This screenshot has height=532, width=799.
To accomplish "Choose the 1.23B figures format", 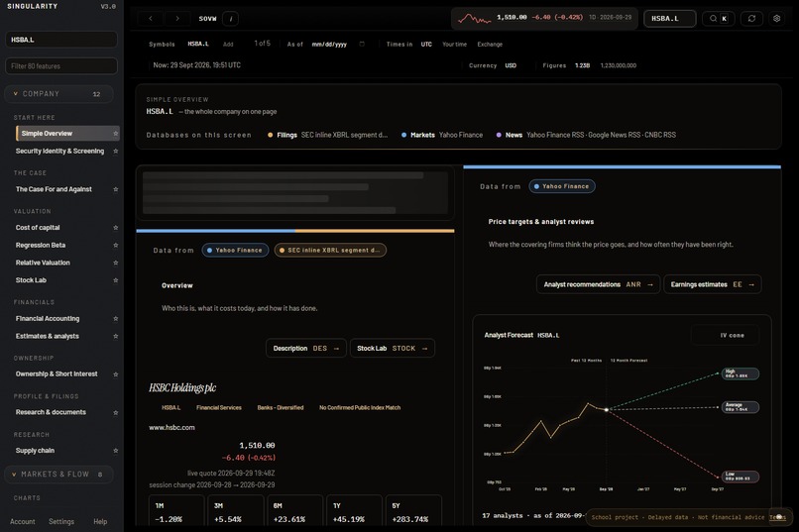I will [x=583, y=65].
